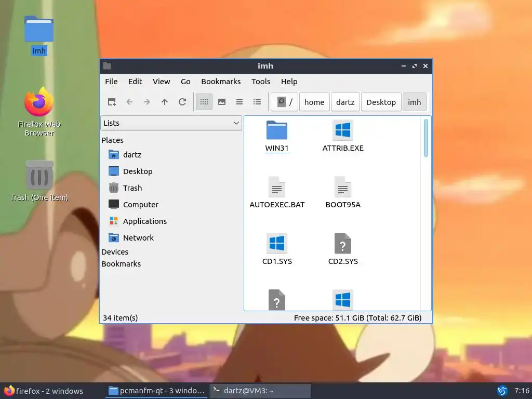Jump to Desktop in path bar
The image size is (532, 399).
(381, 102)
